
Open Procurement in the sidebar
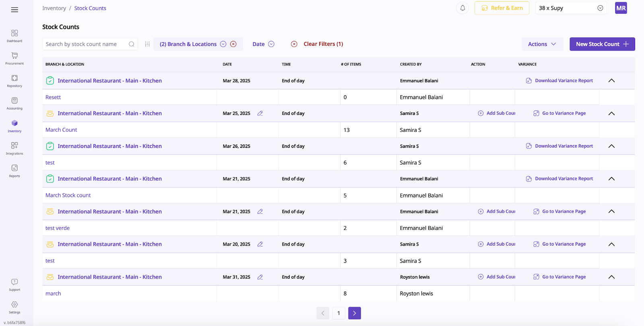coord(14,58)
